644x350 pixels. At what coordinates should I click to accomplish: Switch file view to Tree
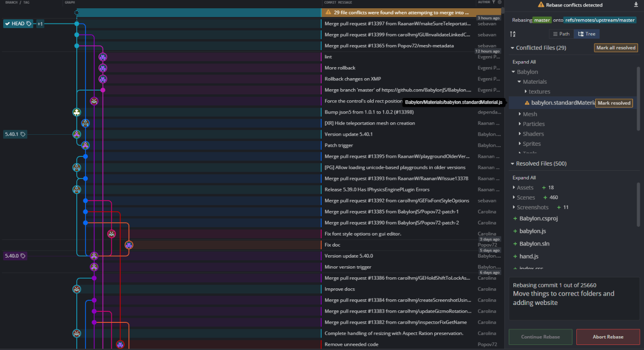point(586,34)
